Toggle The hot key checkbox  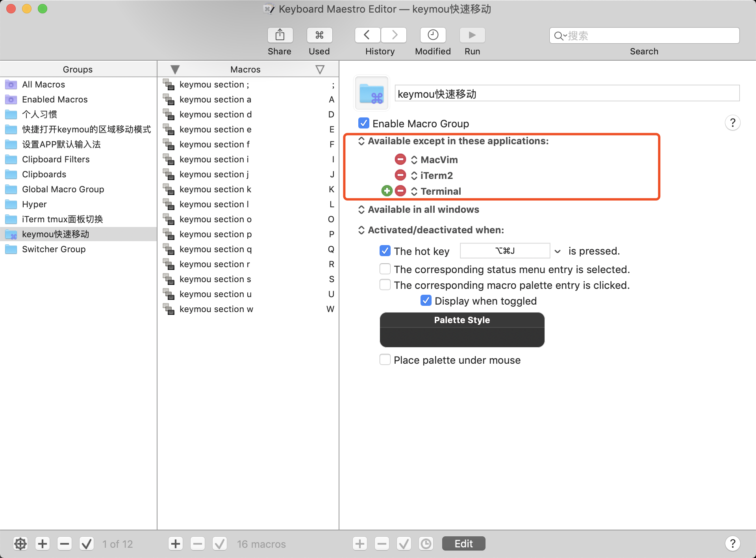pos(385,251)
